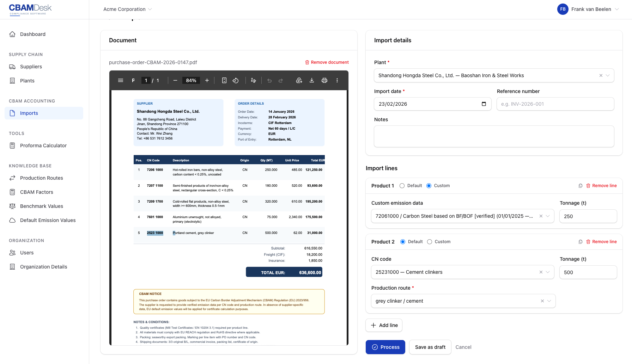Open the Plant selection dropdown
The image size is (632, 364).
tap(608, 75)
